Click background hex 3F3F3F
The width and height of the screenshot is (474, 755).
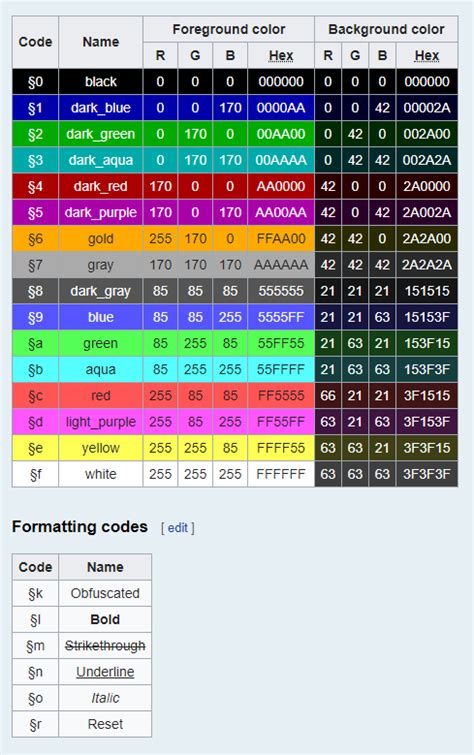pos(427,474)
